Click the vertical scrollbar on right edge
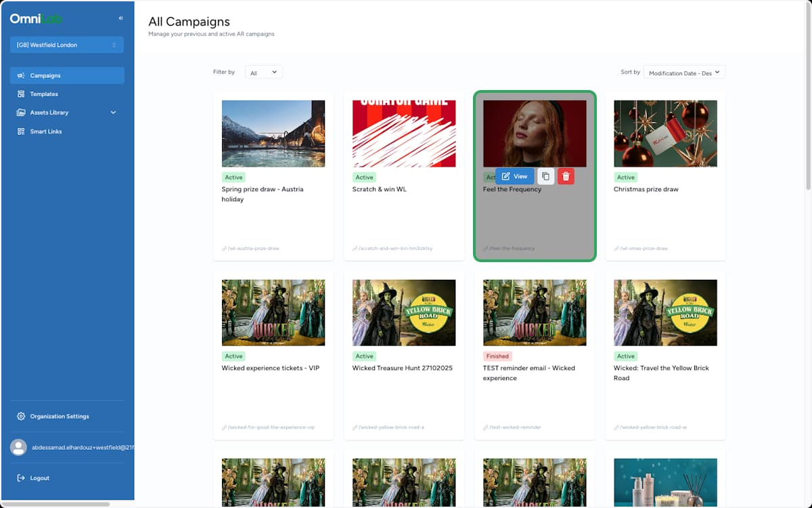 click(807, 95)
